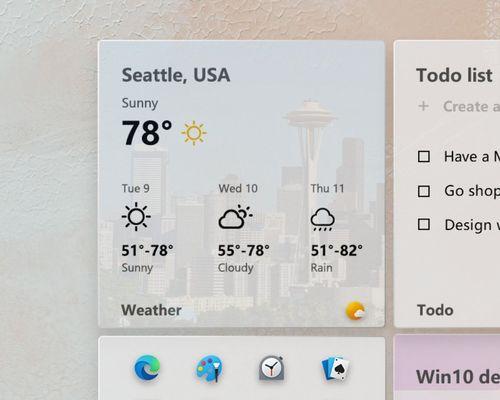
Task: Select the Tuesday sunny forecast icon
Action: pyautogui.click(x=136, y=217)
